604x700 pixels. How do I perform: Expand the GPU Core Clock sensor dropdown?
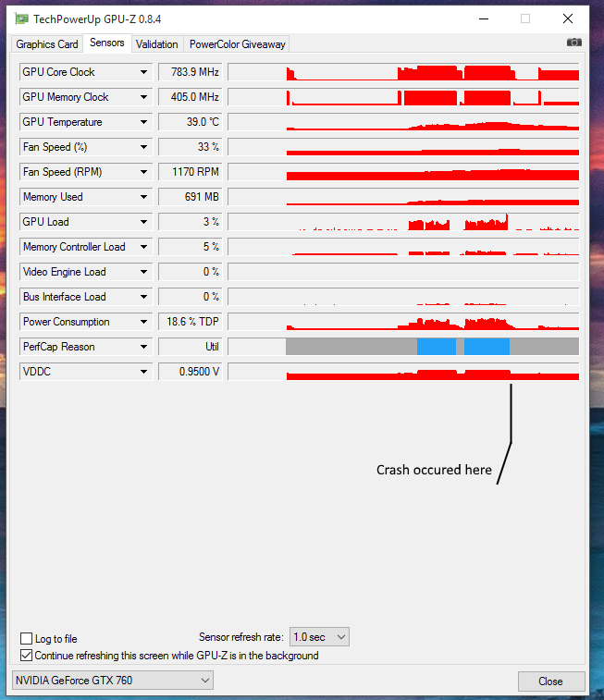143,72
